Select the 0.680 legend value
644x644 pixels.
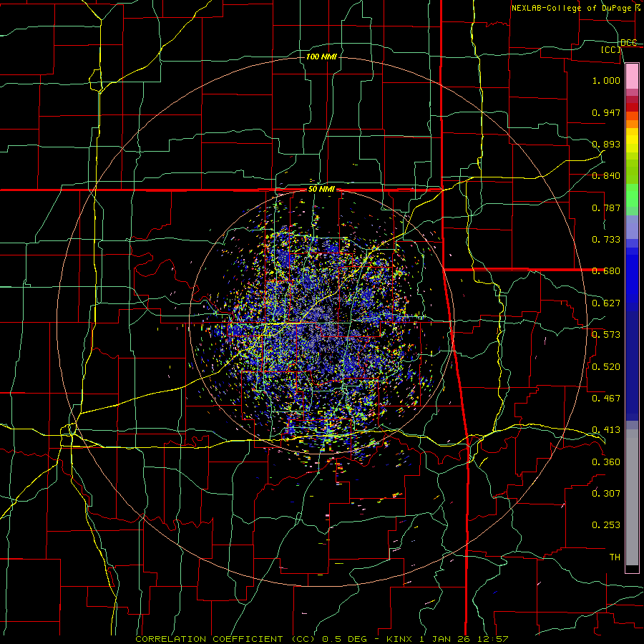[606, 271]
